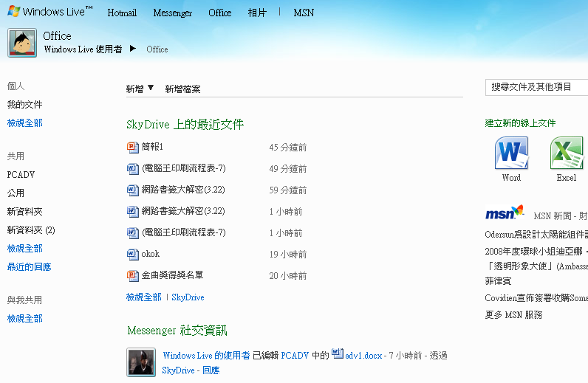The width and height of the screenshot is (588, 383).
Task: Open the adv1.docx file link
Action: click(x=363, y=355)
